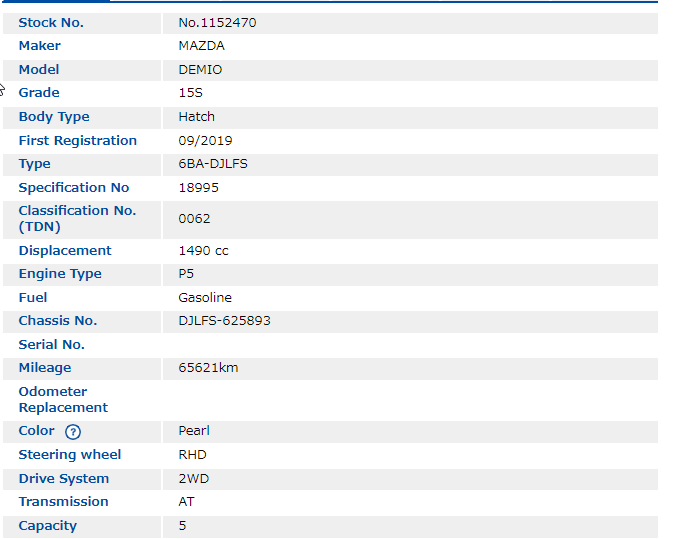Click the help icon beside Color

pyautogui.click(x=73, y=432)
